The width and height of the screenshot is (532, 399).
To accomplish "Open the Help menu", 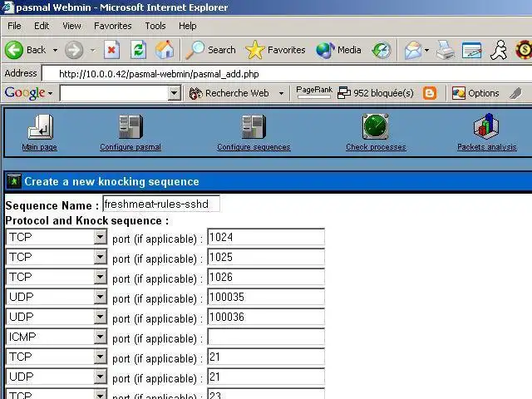I will pos(187,26).
